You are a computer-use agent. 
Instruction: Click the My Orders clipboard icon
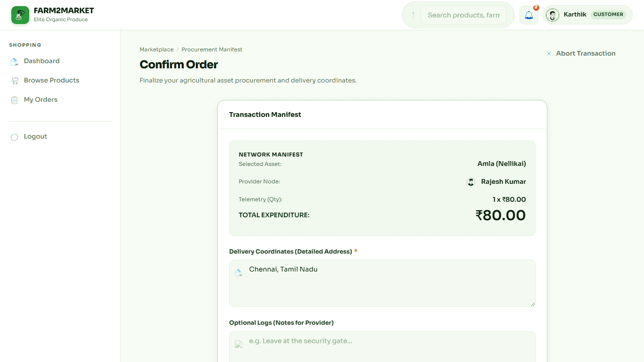tap(14, 100)
